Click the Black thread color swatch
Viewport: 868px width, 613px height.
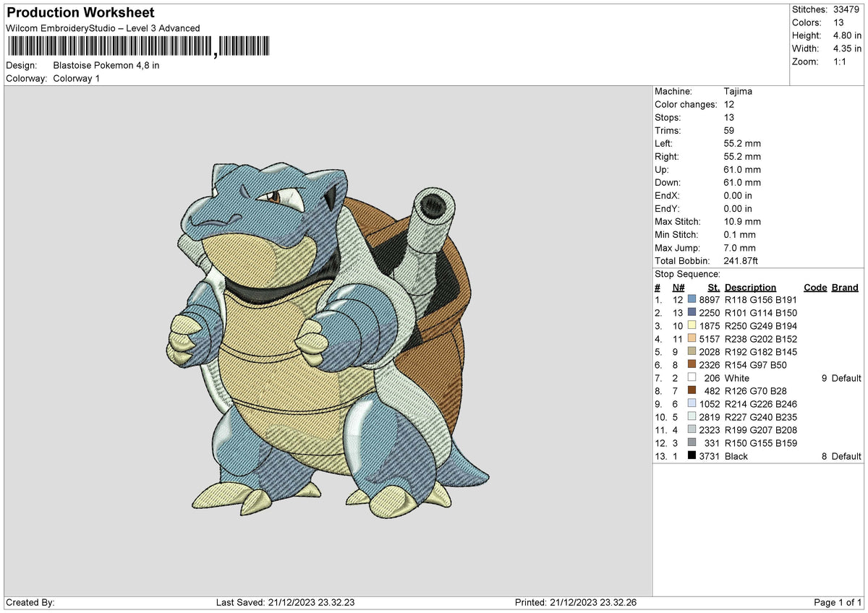pyautogui.click(x=692, y=456)
